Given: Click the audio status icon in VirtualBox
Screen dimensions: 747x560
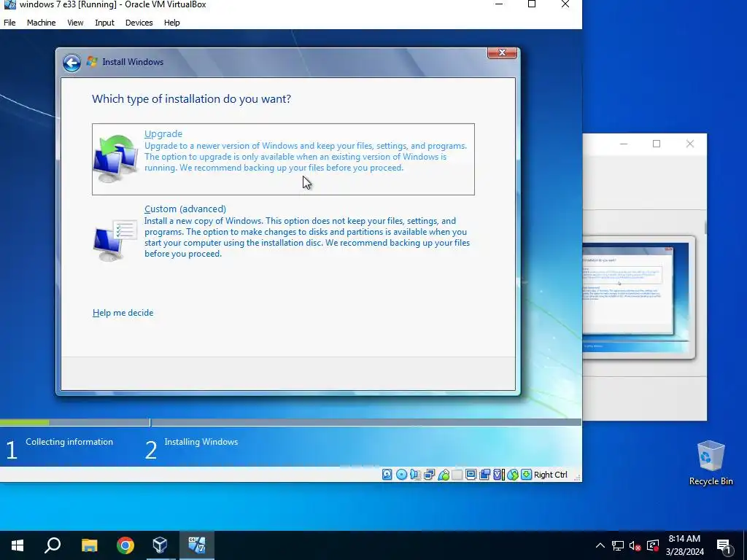Looking at the screenshot, I should 415,474.
